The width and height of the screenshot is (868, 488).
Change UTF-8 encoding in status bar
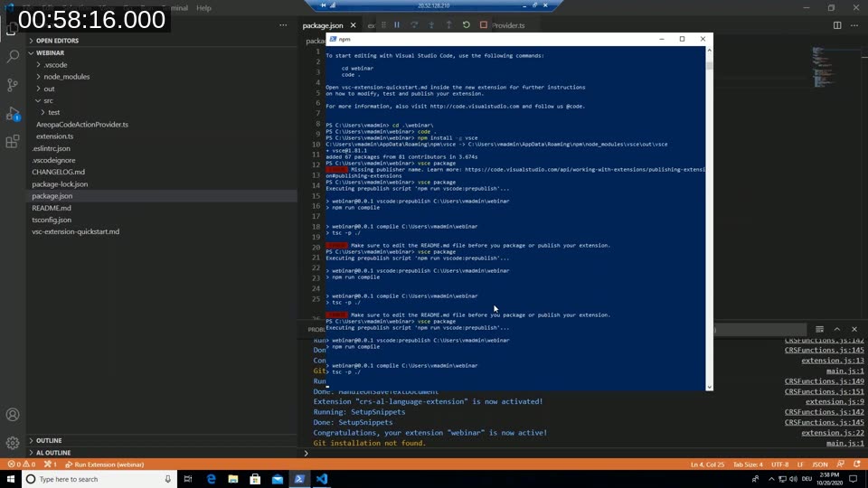[779, 465]
